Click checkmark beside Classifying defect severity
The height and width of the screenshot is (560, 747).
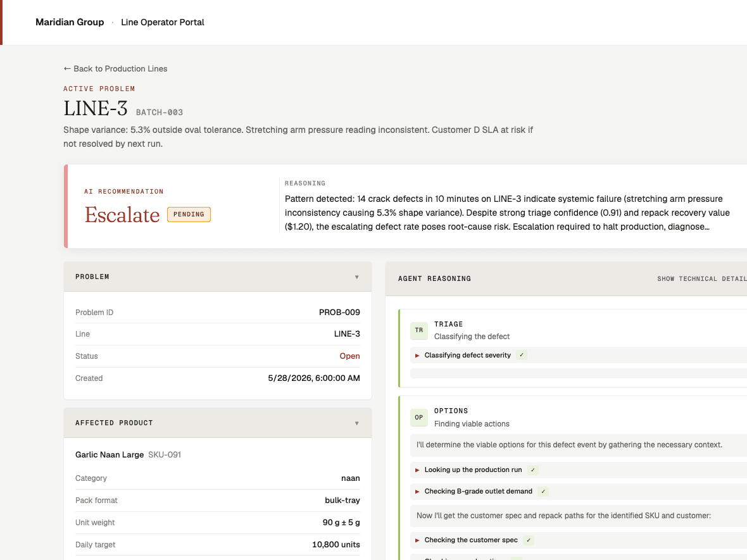coord(522,355)
